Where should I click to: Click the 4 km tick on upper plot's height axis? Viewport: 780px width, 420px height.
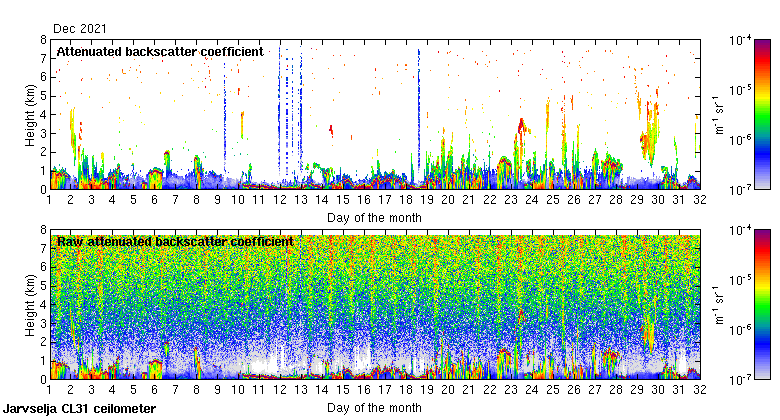[43, 114]
